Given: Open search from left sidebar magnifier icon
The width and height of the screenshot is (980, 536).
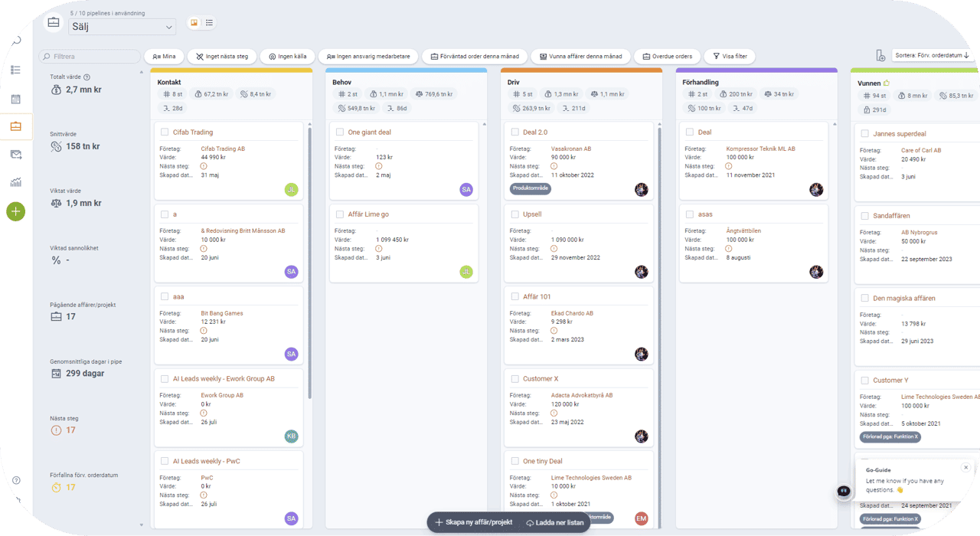Looking at the screenshot, I should [x=16, y=41].
